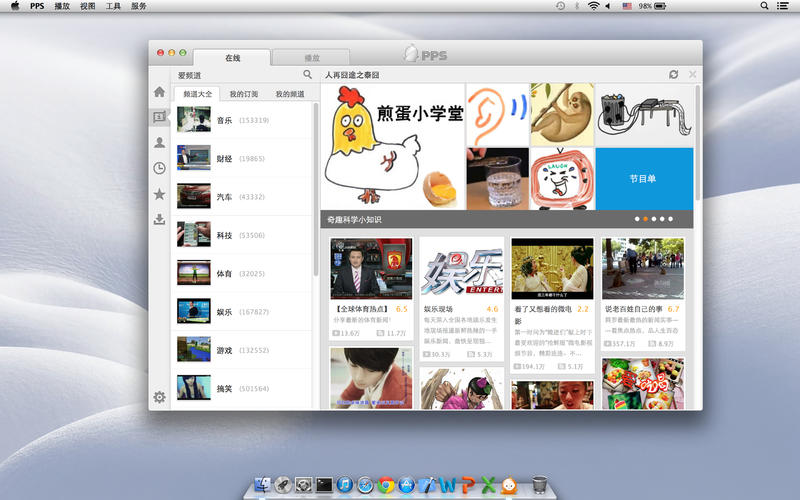Select the channels list sidebar icon
The height and width of the screenshot is (500, 800).
159,117
